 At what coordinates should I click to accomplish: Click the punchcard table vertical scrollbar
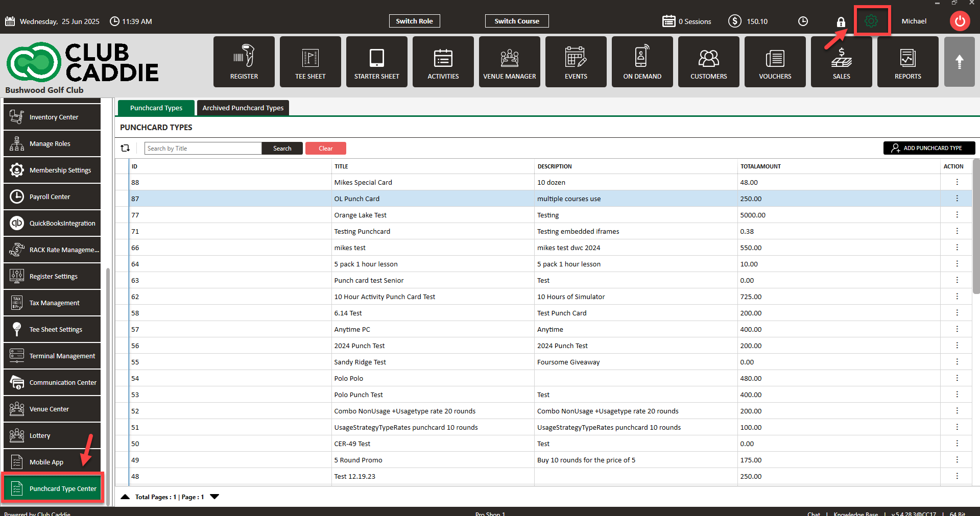976,226
